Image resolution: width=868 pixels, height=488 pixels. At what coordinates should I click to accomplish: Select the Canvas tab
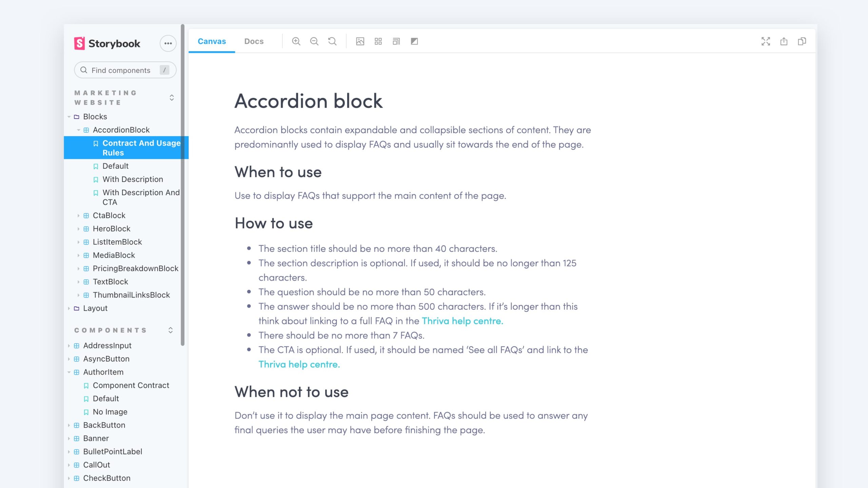pos(211,41)
